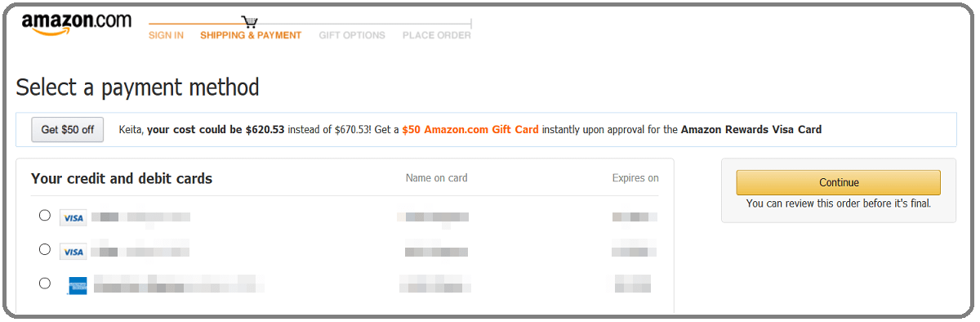Click the blurred American Express card number

click(179, 284)
